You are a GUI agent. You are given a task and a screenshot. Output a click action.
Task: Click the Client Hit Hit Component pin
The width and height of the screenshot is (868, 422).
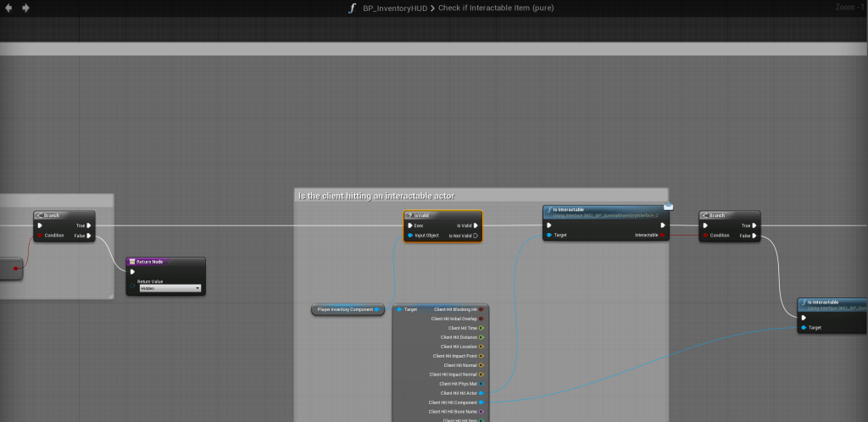481,403
